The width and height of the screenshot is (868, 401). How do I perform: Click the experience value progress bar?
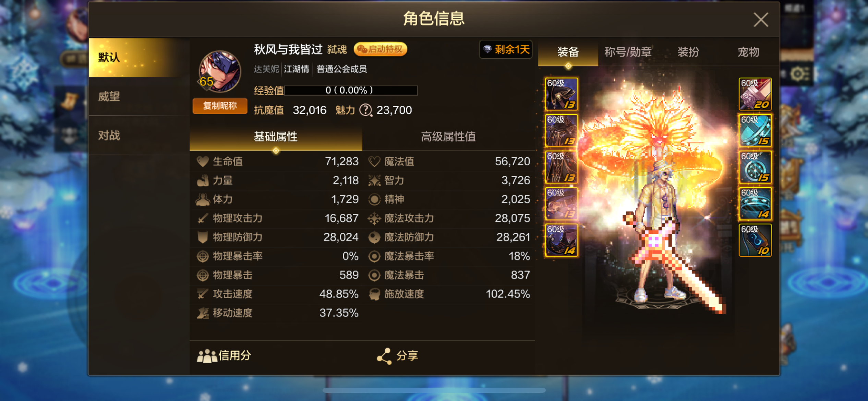coord(351,90)
